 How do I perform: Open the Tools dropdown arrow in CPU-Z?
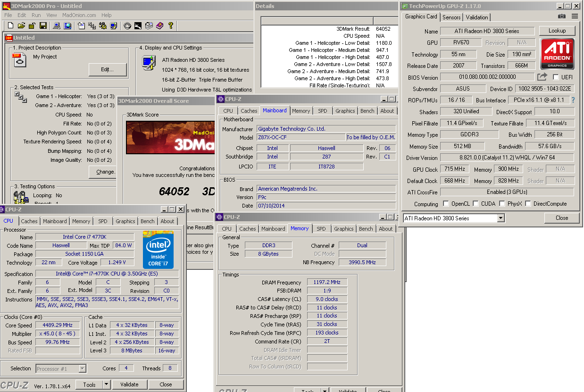(x=107, y=384)
